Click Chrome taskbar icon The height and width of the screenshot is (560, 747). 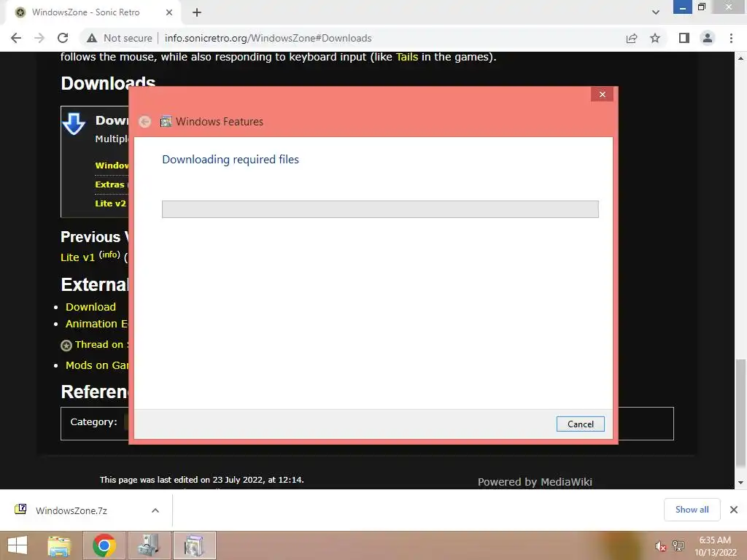(x=104, y=545)
